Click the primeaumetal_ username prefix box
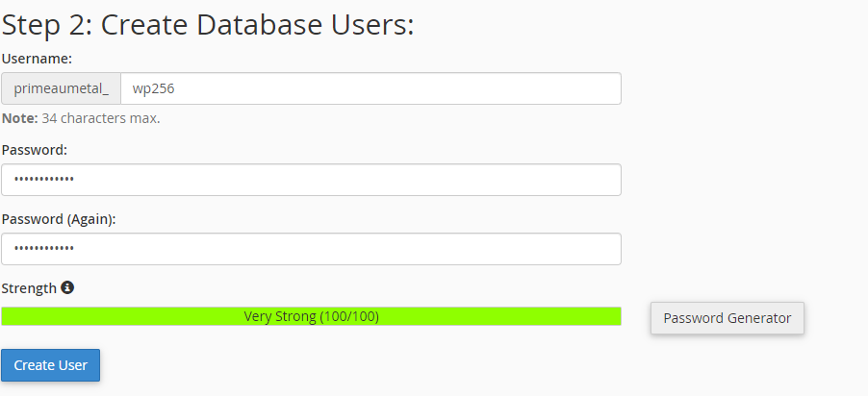Viewport: 868px width, 396px height. [61, 88]
